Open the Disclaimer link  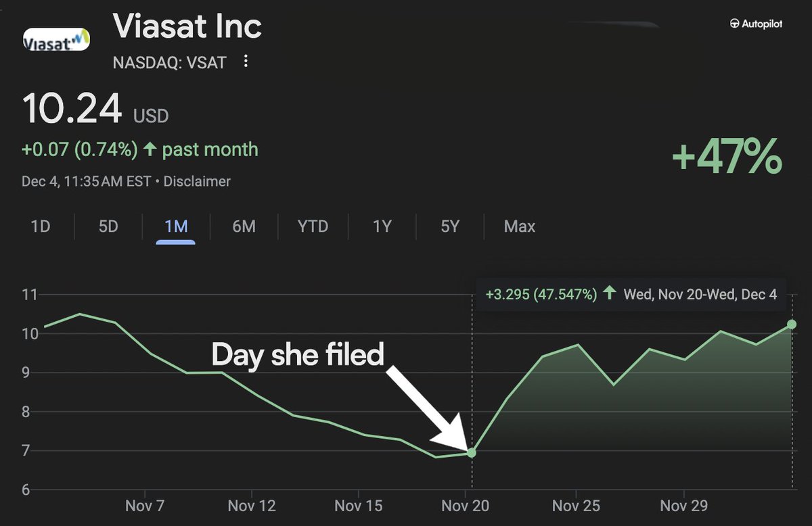tap(197, 182)
